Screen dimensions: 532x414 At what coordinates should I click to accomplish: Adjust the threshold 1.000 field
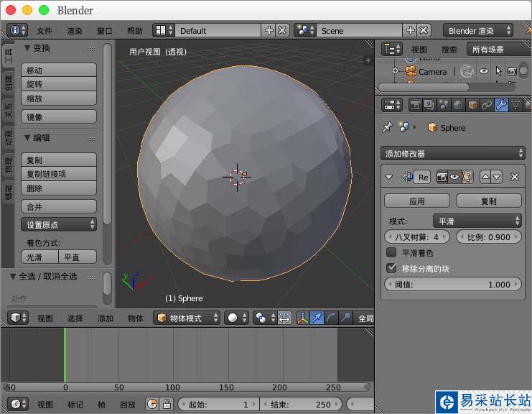tap(453, 284)
